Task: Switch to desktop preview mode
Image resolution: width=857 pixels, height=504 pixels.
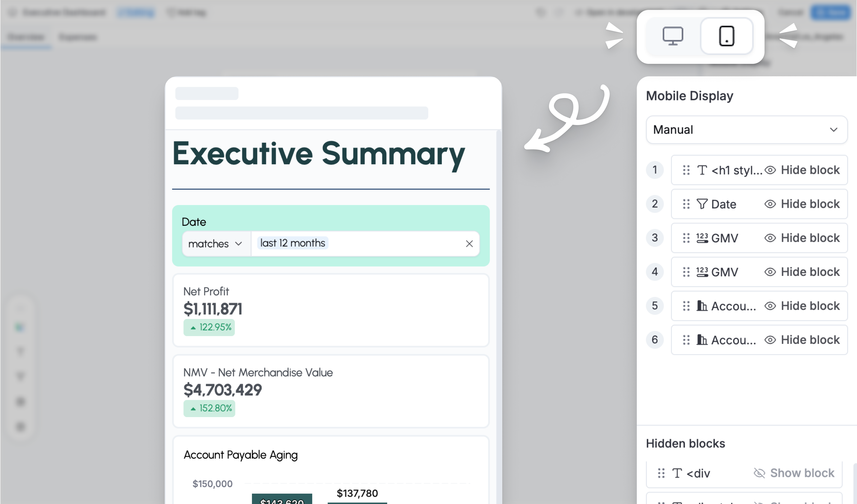Action: click(x=673, y=36)
